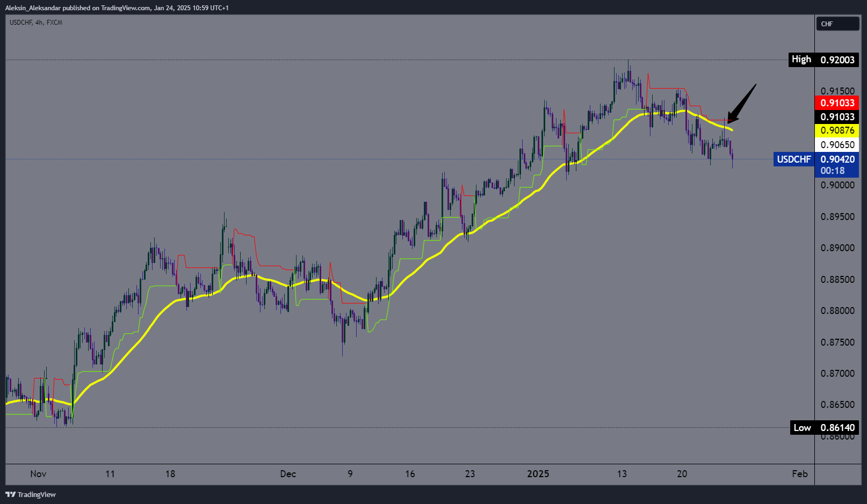Click the 0.87000 price axis tick
Viewport: 867px width, 504px height.
click(837, 374)
